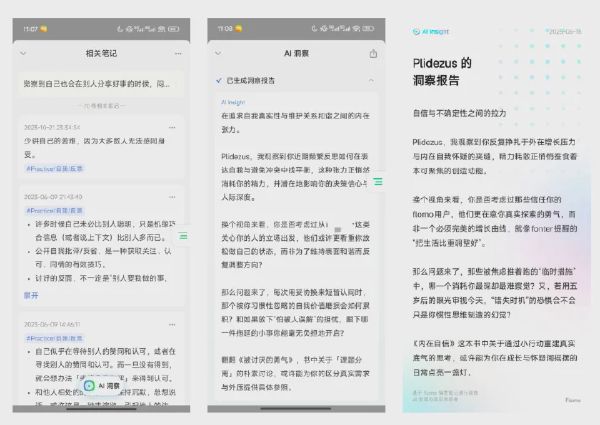The height and width of the screenshot is (425, 600).
Task: Tap the Flomo mark at report bottom right
Action: [573, 400]
